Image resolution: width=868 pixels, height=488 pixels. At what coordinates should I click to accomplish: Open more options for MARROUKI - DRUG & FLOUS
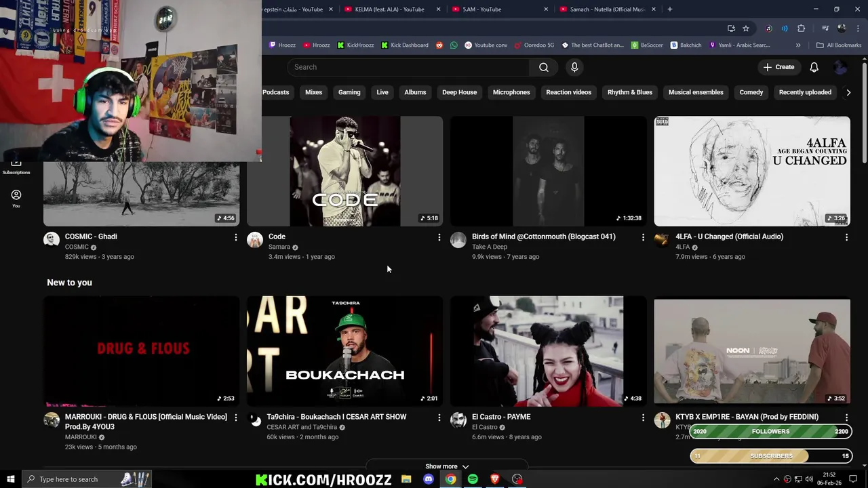pyautogui.click(x=235, y=418)
